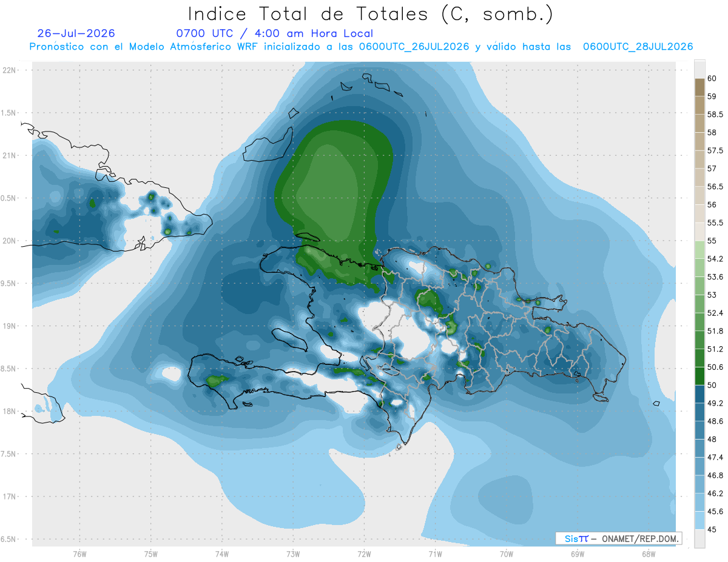This screenshot has width=728, height=562.
Task: Click the colorbar label "52.4"
Action: click(x=715, y=313)
